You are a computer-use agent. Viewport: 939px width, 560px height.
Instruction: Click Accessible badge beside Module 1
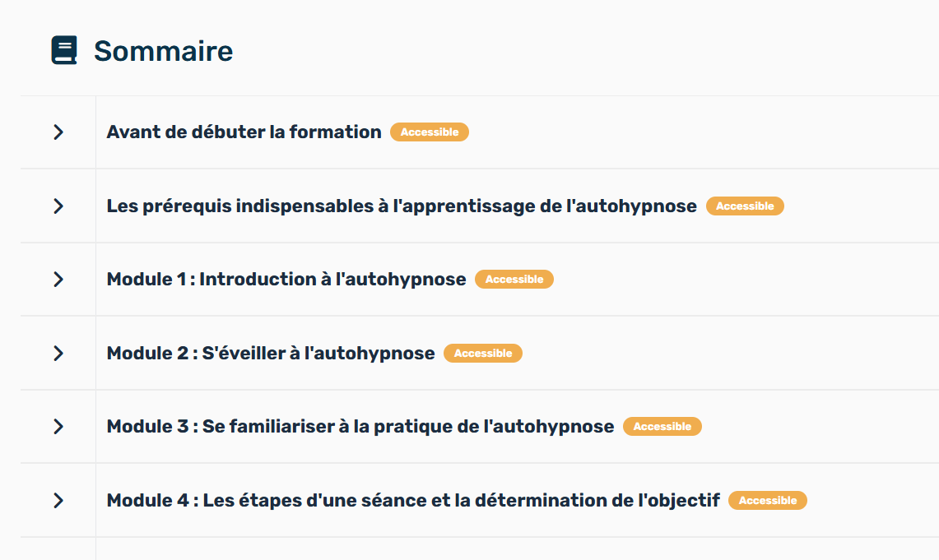click(x=514, y=280)
